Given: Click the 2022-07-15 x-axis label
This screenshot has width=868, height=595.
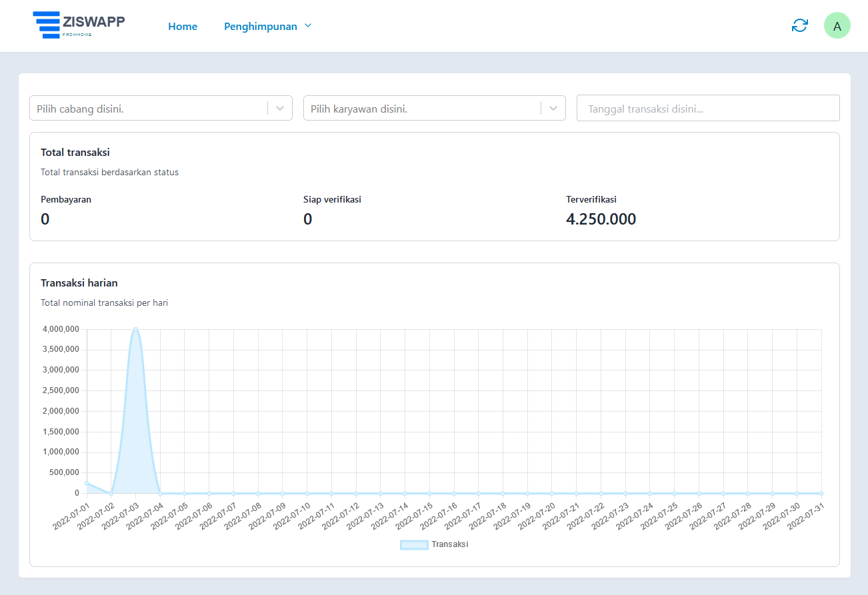Looking at the screenshot, I should 414,516.
